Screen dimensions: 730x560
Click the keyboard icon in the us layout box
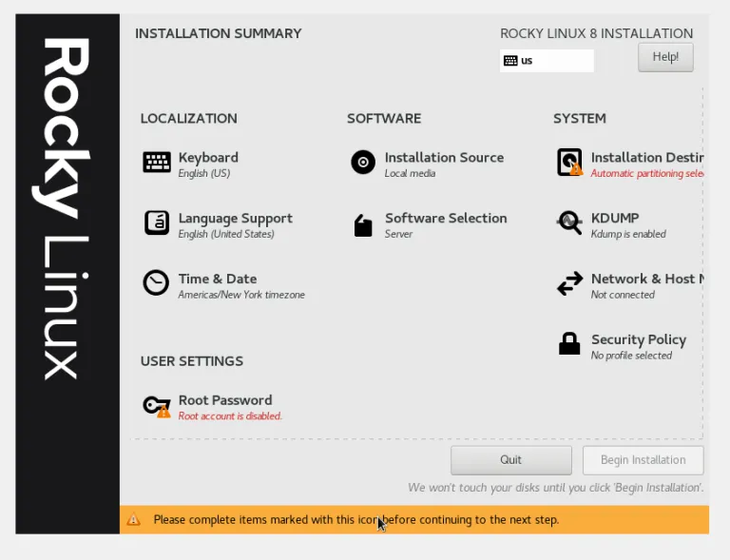coord(510,61)
